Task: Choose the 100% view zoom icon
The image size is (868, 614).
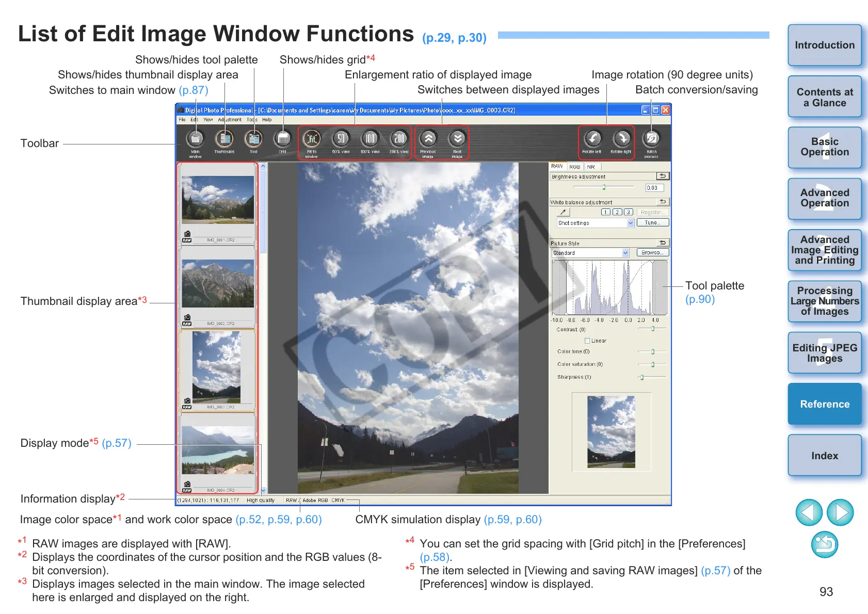Action: 370,138
